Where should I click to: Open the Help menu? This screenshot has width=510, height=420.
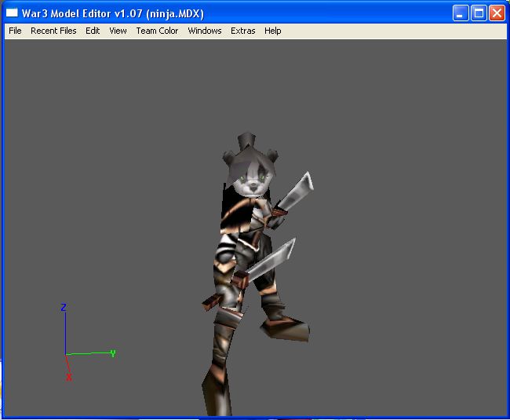coord(272,31)
